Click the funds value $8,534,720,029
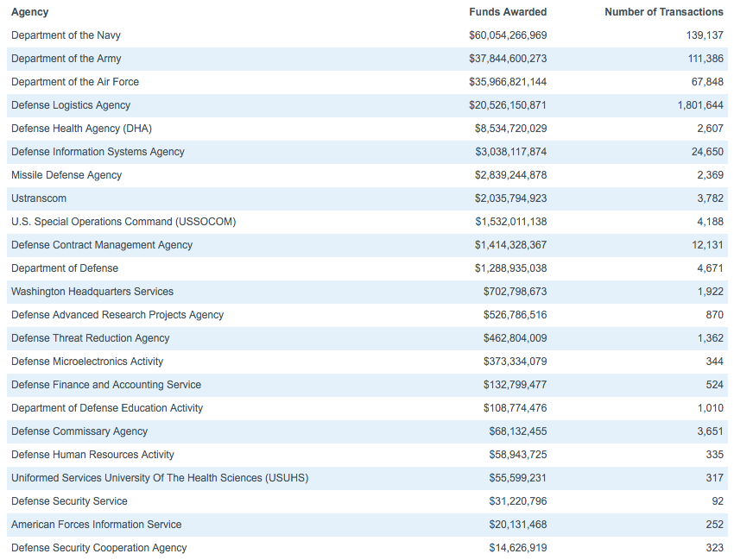 [510, 129]
